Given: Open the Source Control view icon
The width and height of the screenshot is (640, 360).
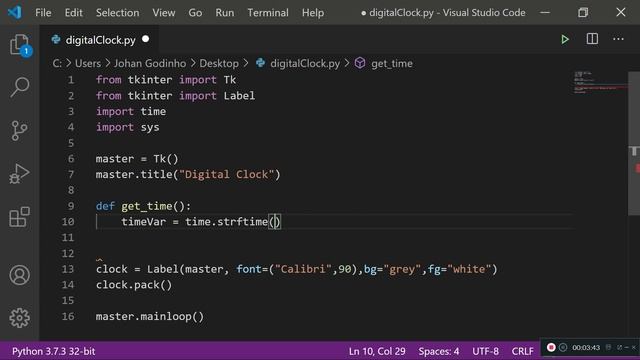Looking at the screenshot, I should [19, 131].
